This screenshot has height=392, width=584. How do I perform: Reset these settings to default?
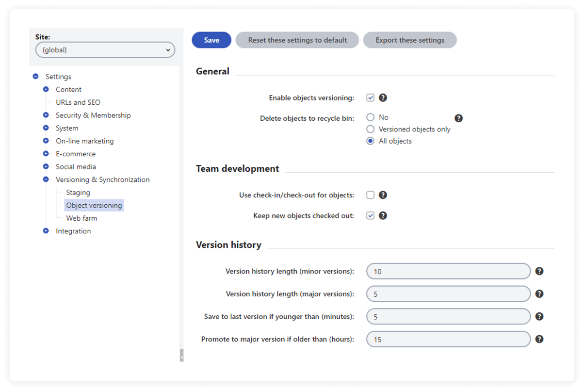tap(297, 40)
